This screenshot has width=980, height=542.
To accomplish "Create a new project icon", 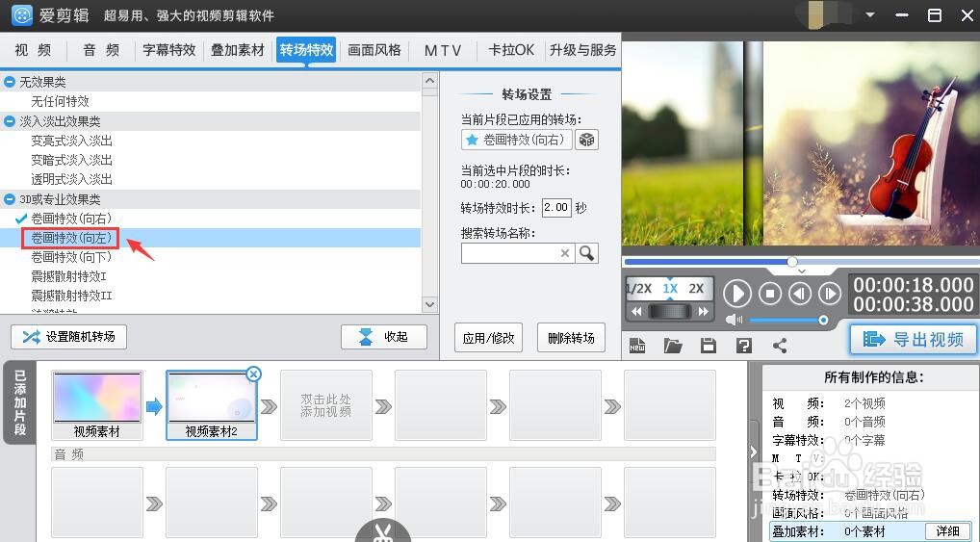I will click(637, 345).
